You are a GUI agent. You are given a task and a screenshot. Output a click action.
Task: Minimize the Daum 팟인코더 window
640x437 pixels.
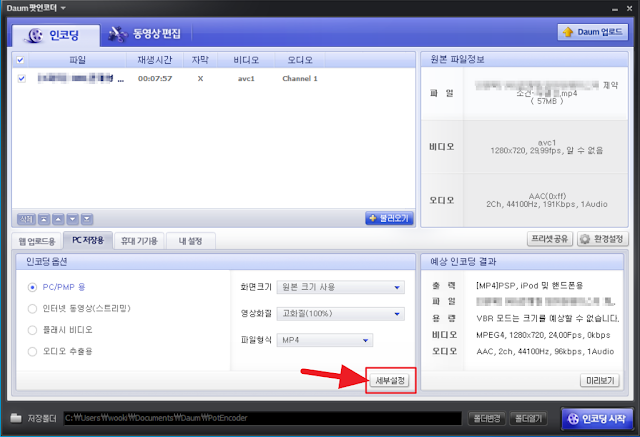(615, 9)
